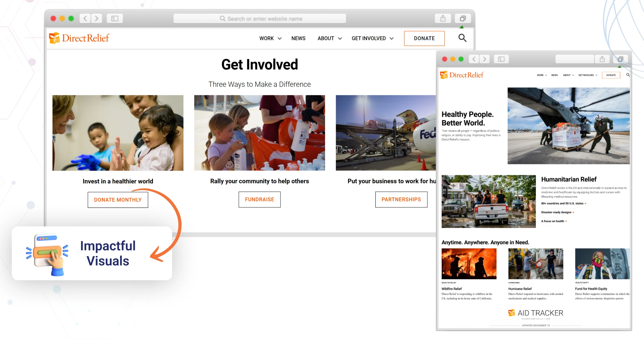
Task: Click 'Wildfire Relief' title link
Action: point(451,289)
